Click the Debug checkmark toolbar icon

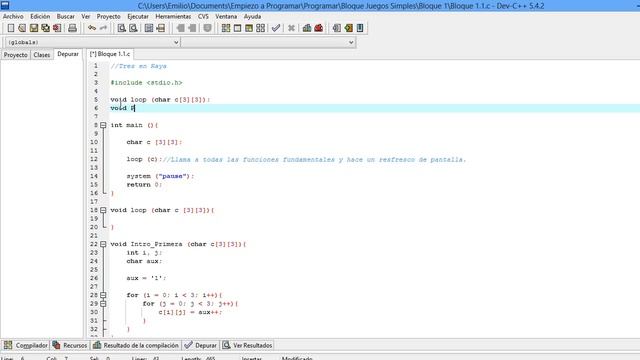(276, 28)
